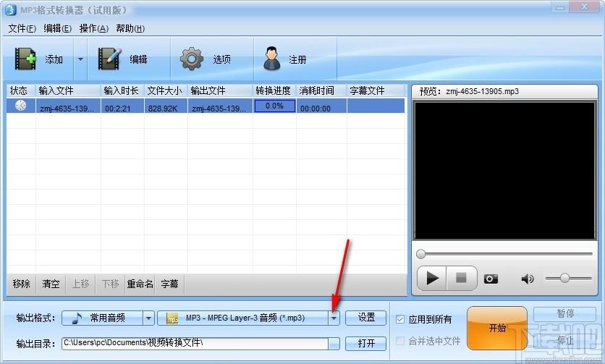
Task: Click the 重命名 rename button
Action: (140, 284)
